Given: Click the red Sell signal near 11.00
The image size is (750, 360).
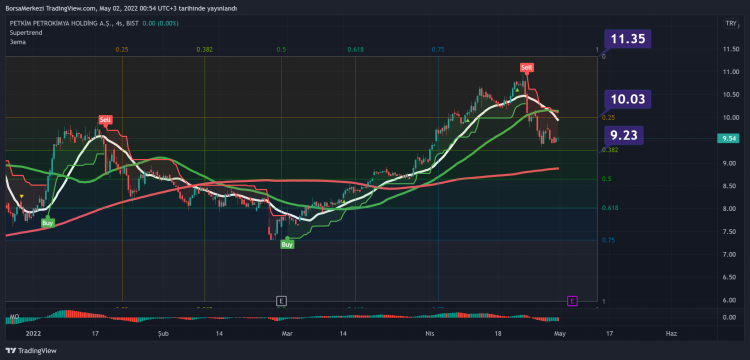Looking at the screenshot, I should pyautogui.click(x=527, y=68).
